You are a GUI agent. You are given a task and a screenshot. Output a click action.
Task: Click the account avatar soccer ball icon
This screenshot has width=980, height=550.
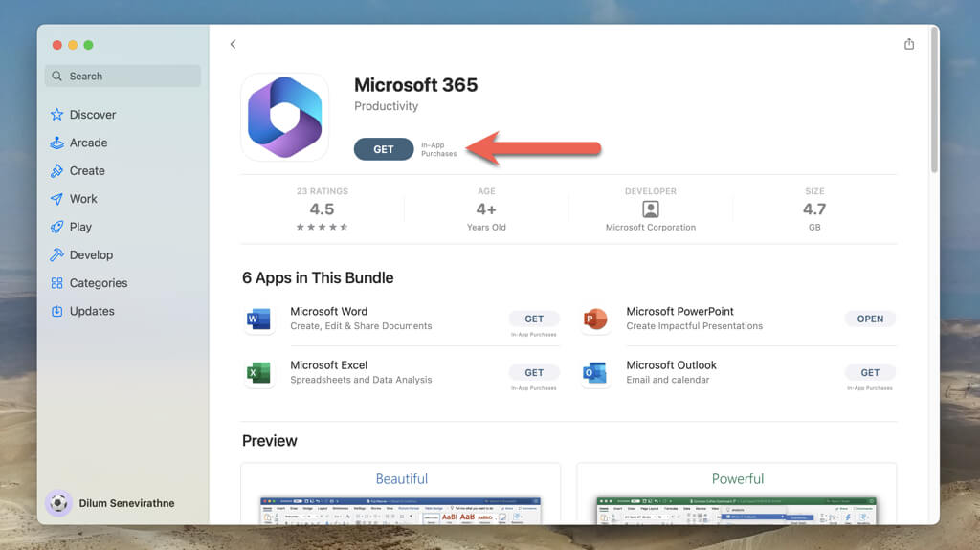[58, 503]
